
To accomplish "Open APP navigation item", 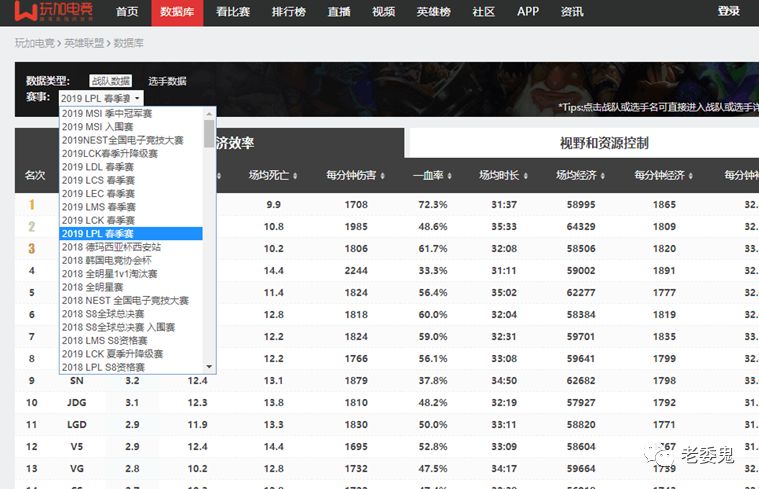I will pos(528,12).
